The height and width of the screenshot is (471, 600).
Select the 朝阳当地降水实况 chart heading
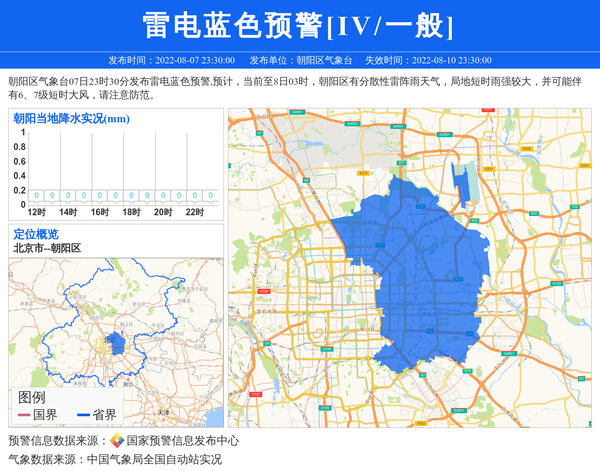click(71, 118)
